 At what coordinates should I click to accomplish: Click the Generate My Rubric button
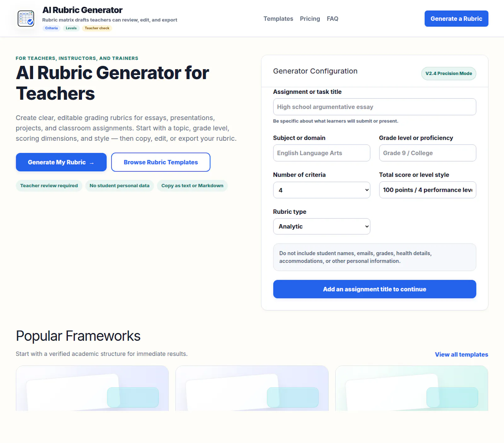[61, 162]
